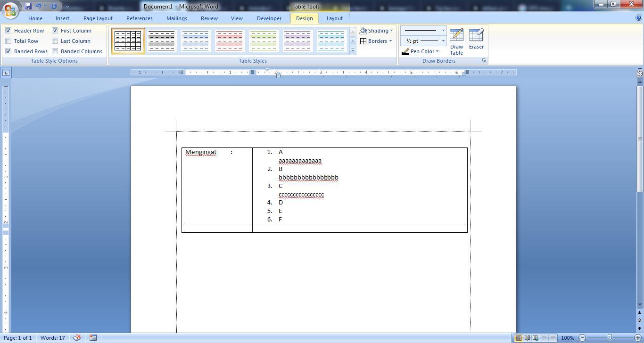Uncheck the Header Row option

(8, 31)
